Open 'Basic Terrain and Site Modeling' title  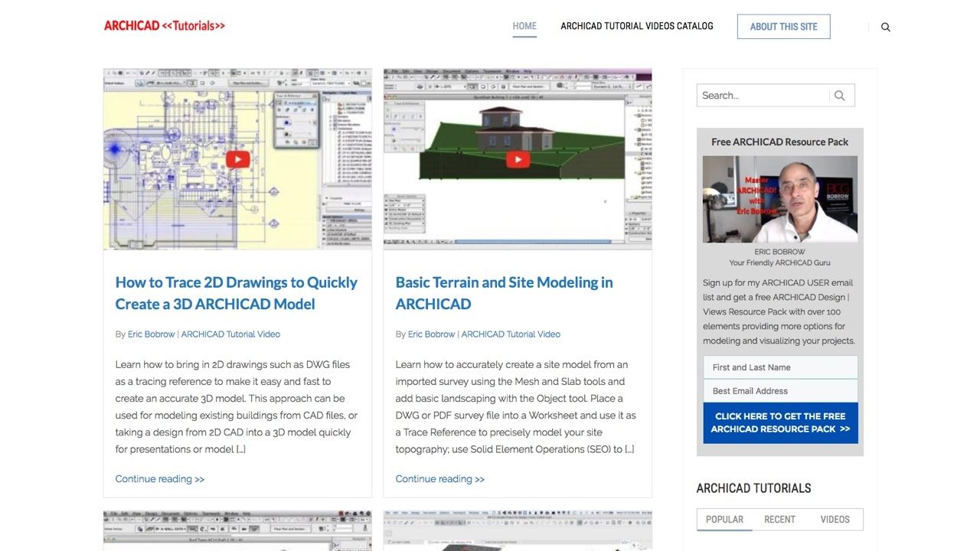coord(504,293)
